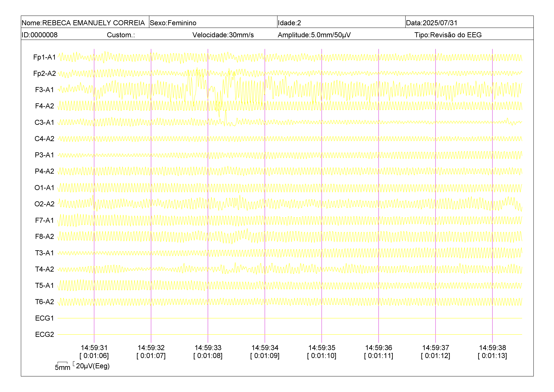Image resolution: width=554 pixels, height=392 pixels.
Task: Select the P4-A2 channel label
Action: [44, 171]
